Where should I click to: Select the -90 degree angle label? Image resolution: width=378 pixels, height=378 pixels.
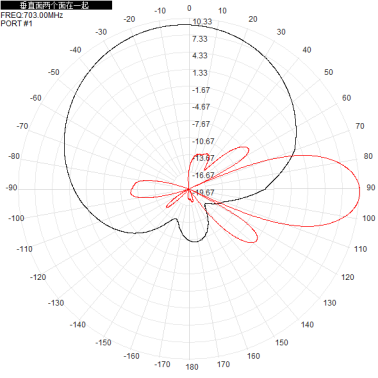pyautogui.click(x=11, y=188)
